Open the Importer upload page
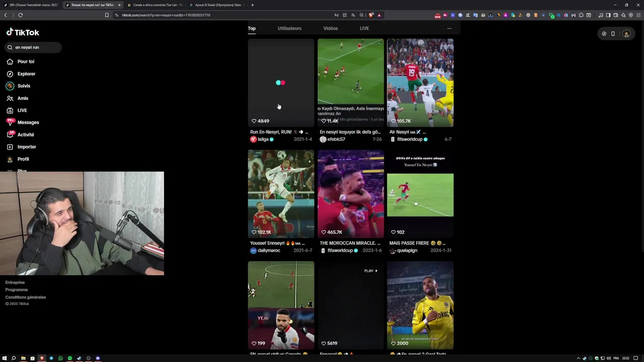This screenshot has width=644, height=362. coord(22,147)
